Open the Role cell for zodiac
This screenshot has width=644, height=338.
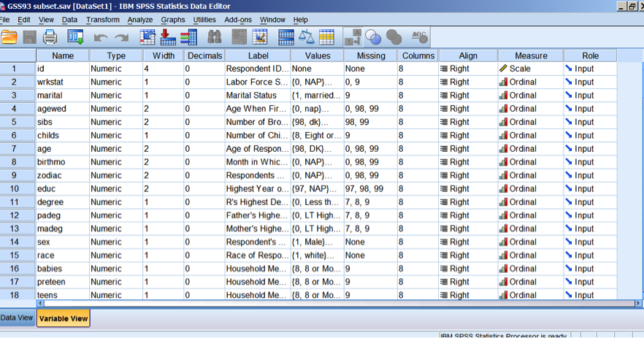pos(591,175)
